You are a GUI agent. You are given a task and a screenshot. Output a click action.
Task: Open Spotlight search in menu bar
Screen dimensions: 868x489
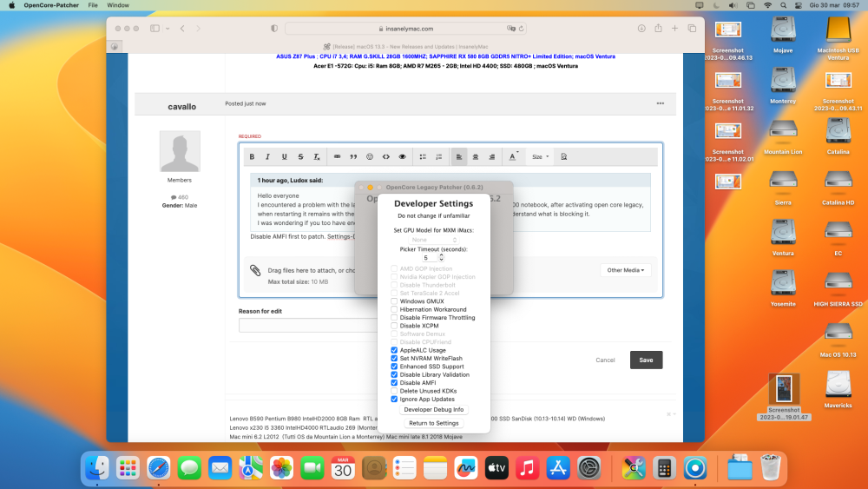pos(783,5)
